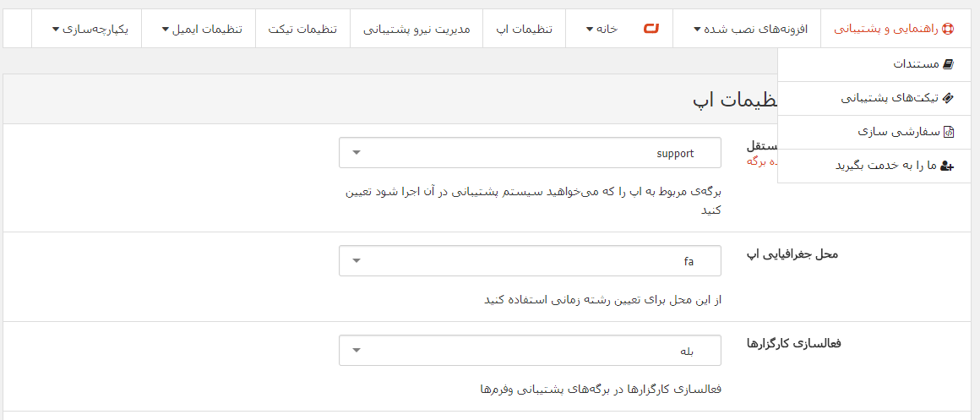Click the red link under the page label
Screen dimensions: 980x420
(760, 160)
